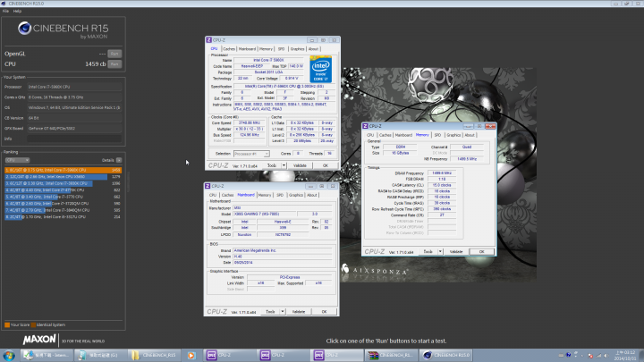
Task: Switch to SPD tab in Memory CPU-Z window
Action: [437, 135]
